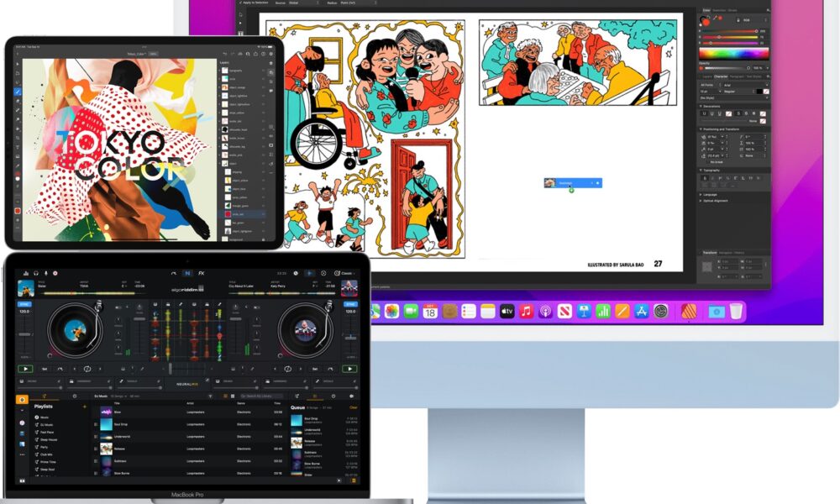Screen dimensions: 840x504
Task: Select the orange music library source icon
Action: [22, 400]
